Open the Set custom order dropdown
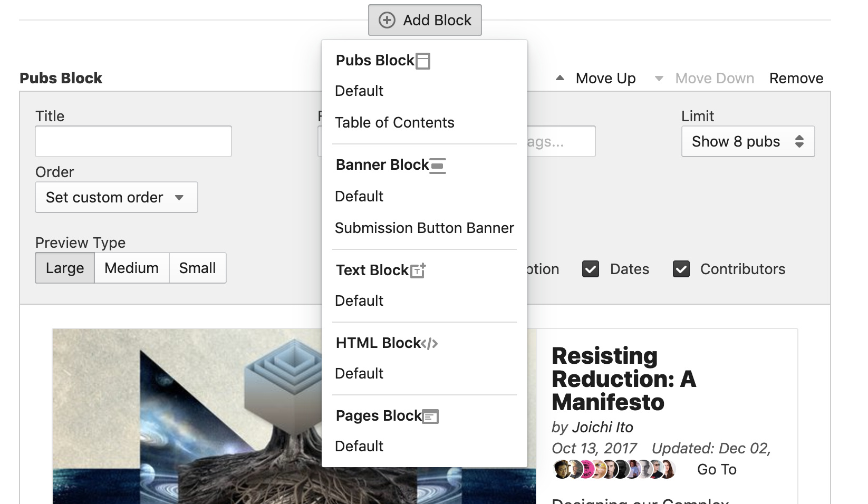Screen dimensions: 868x504 (x=116, y=197)
